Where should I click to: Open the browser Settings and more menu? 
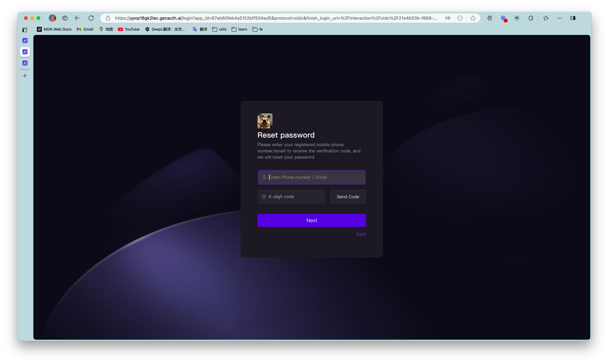(x=560, y=18)
